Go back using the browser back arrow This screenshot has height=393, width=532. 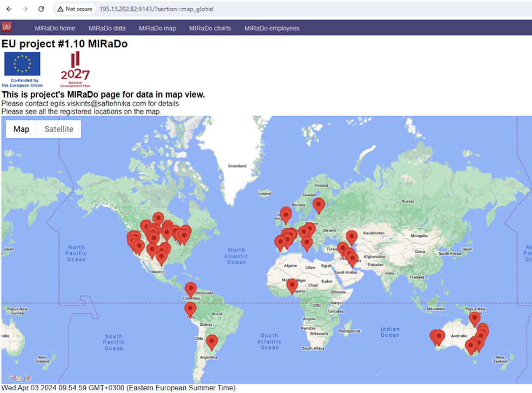point(9,9)
